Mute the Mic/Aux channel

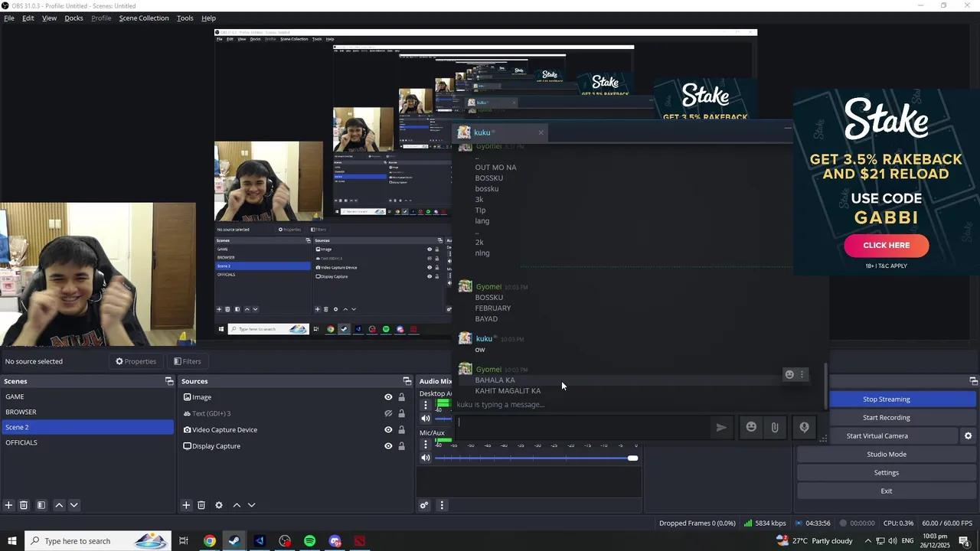[x=426, y=458]
